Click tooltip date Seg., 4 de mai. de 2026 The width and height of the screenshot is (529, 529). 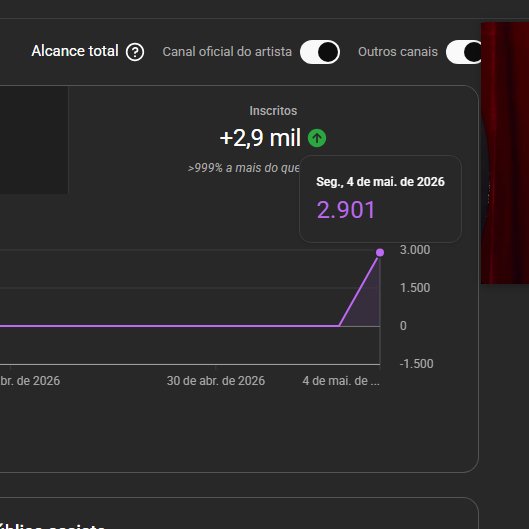tap(380, 182)
